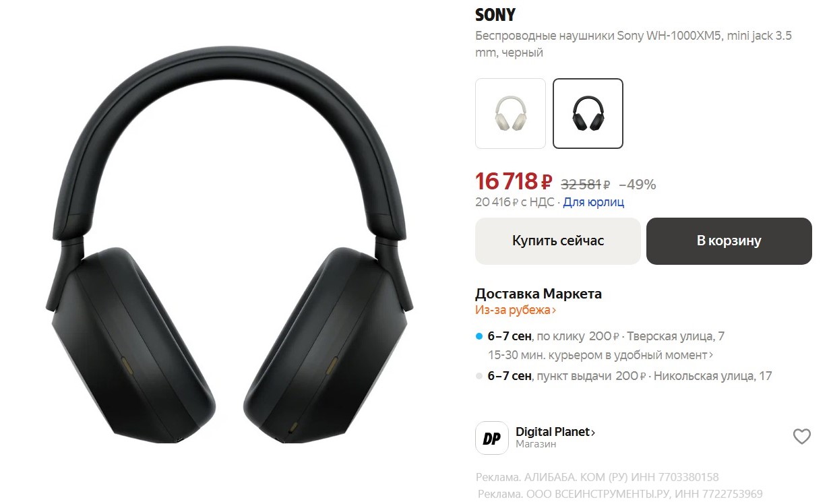
Task: Select the по клику delivery option bullet
Action: point(479,336)
